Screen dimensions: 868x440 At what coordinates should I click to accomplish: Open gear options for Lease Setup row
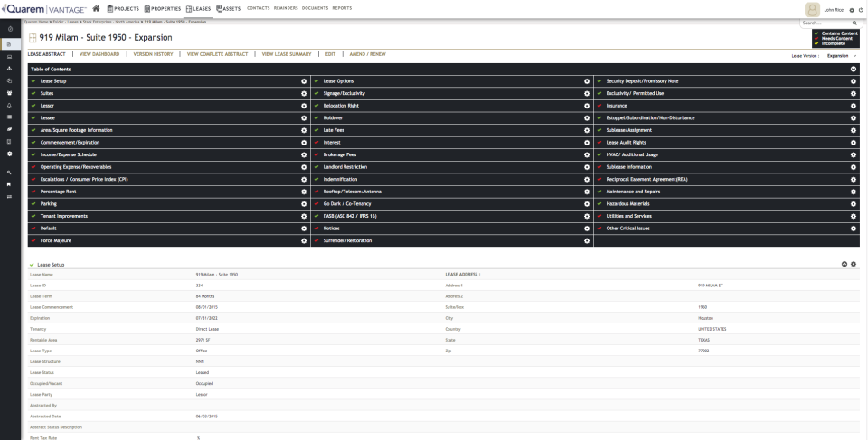304,81
